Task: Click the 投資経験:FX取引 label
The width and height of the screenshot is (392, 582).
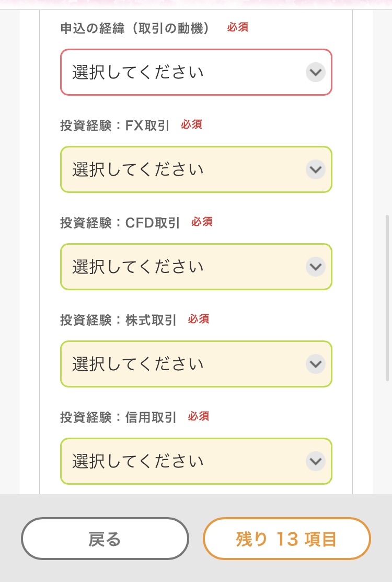Action: click(x=114, y=125)
